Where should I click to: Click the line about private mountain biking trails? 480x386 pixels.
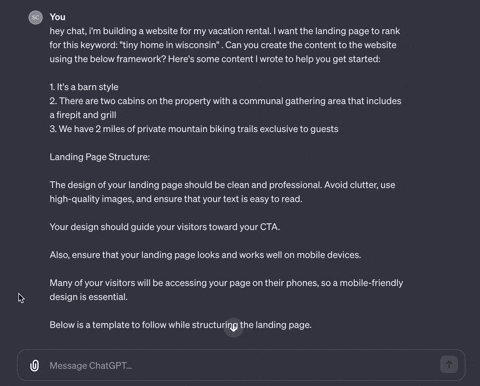pos(194,129)
